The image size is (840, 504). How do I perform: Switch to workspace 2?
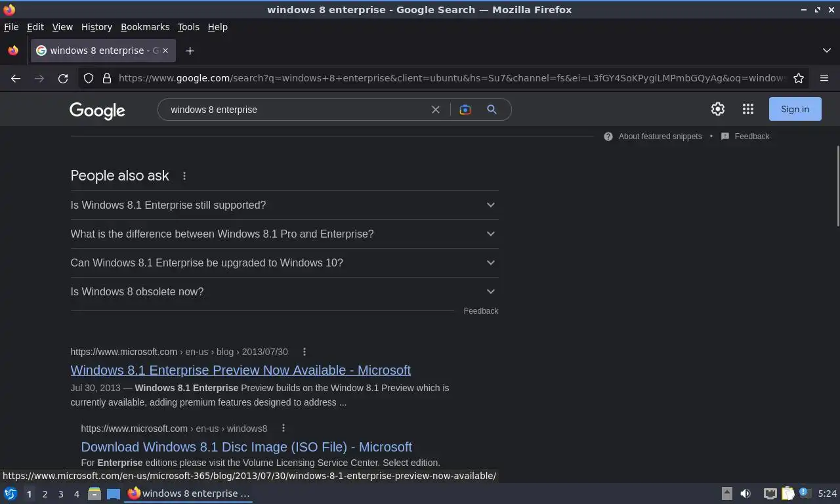[45, 493]
